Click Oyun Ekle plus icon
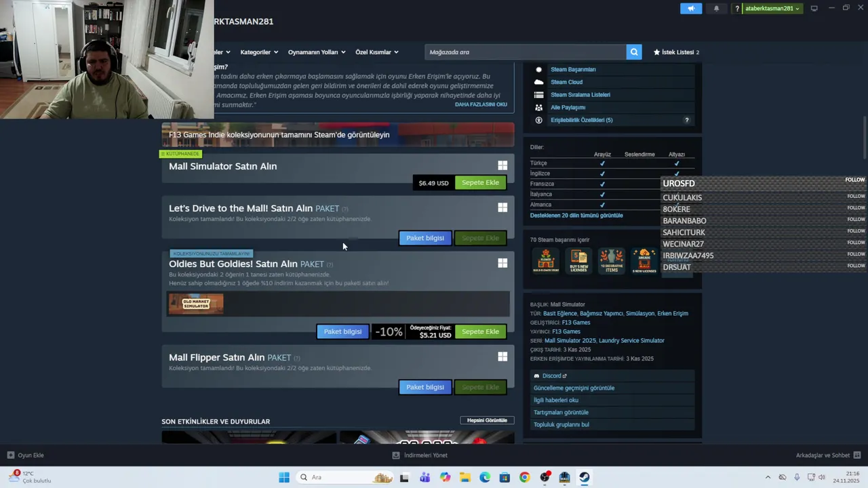Image resolution: width=868 pixels, height=488 pixels. pyautogui.click(x=10, y=455)
